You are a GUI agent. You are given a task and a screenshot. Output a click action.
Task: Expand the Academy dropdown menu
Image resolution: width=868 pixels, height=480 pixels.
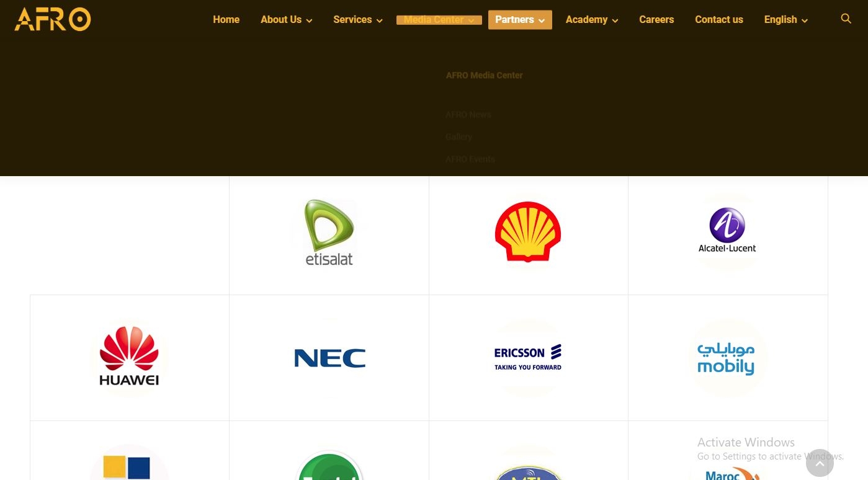[591, 20]
